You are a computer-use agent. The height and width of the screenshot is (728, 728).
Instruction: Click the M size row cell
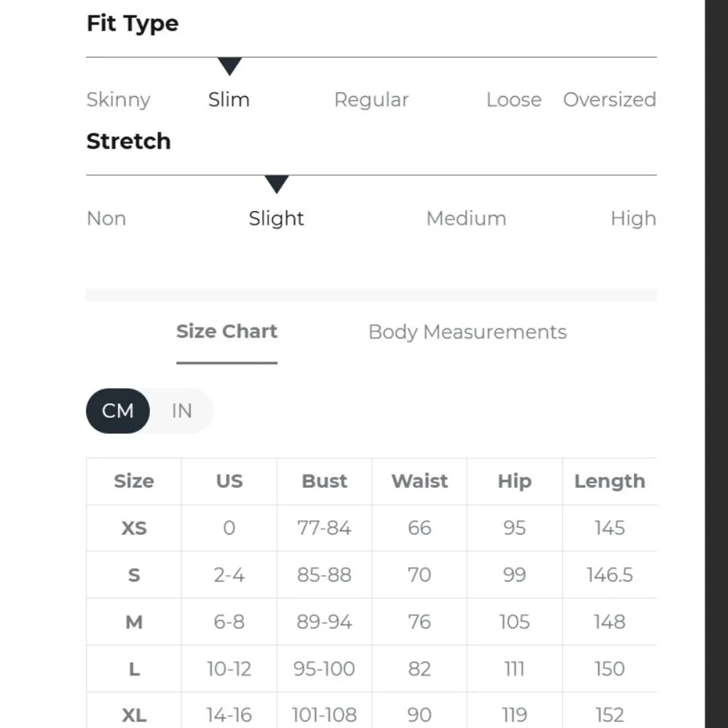pyautogui.click(x=134, y=622)
